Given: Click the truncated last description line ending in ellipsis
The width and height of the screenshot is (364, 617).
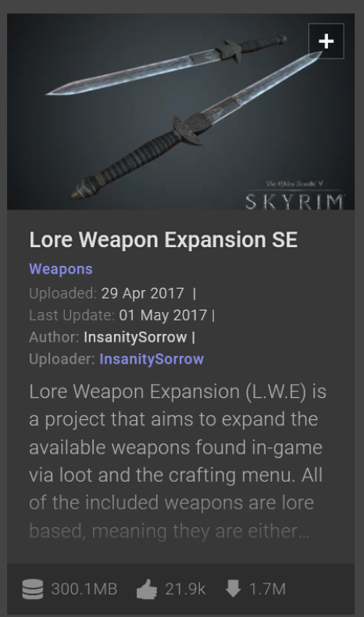Looking at the screenshot, I should (170, 531).
